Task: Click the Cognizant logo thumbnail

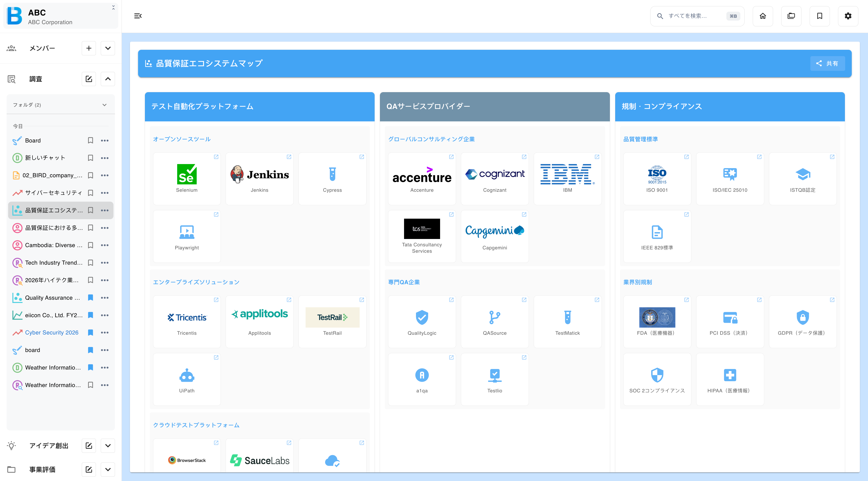Action: 495,174
